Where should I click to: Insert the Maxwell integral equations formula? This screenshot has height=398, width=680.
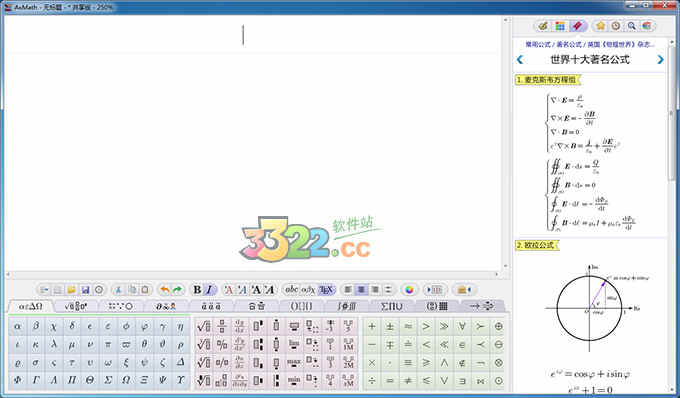(591, 195)
